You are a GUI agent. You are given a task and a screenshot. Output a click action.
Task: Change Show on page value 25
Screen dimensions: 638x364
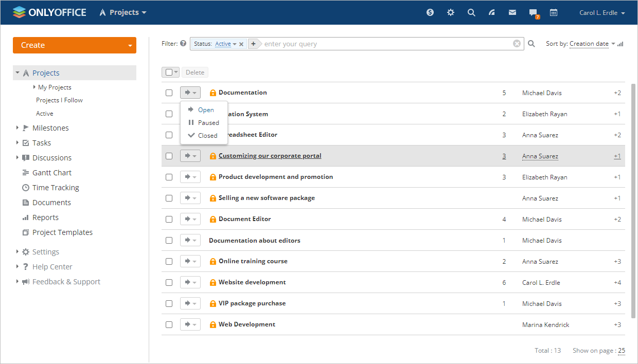[x=621, y=350]
